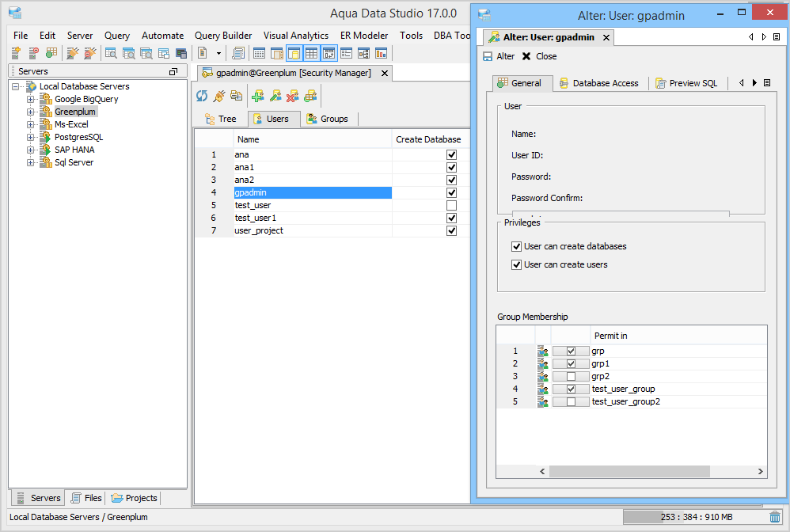The width and height of the screenshot is (790, 532).
Task: Click the register server toolbar icon
Action: pos(17,53)
